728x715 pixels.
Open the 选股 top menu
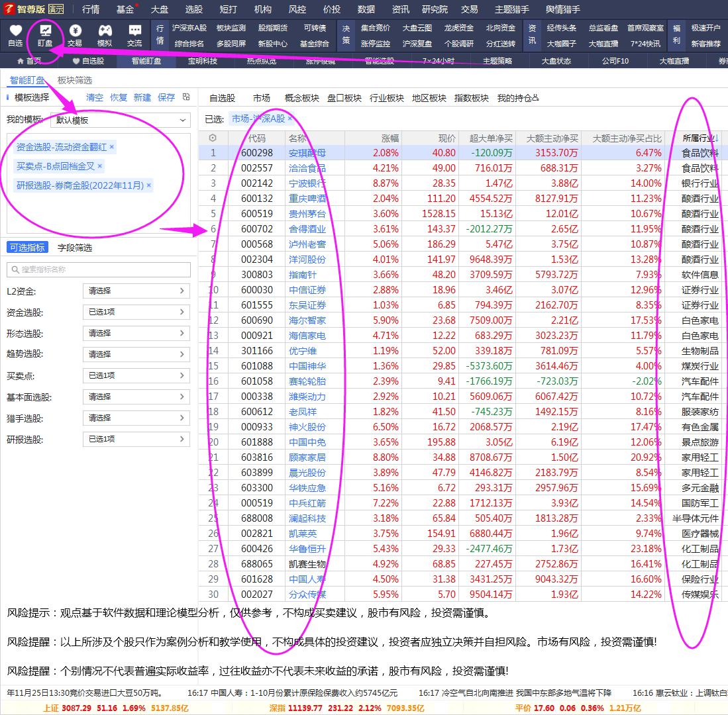click(x=193, y=9)
